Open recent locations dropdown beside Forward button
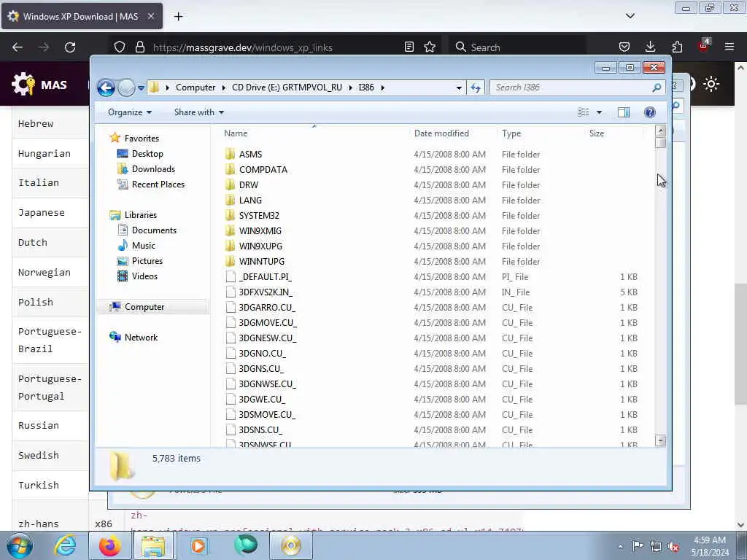 [141, 87]
